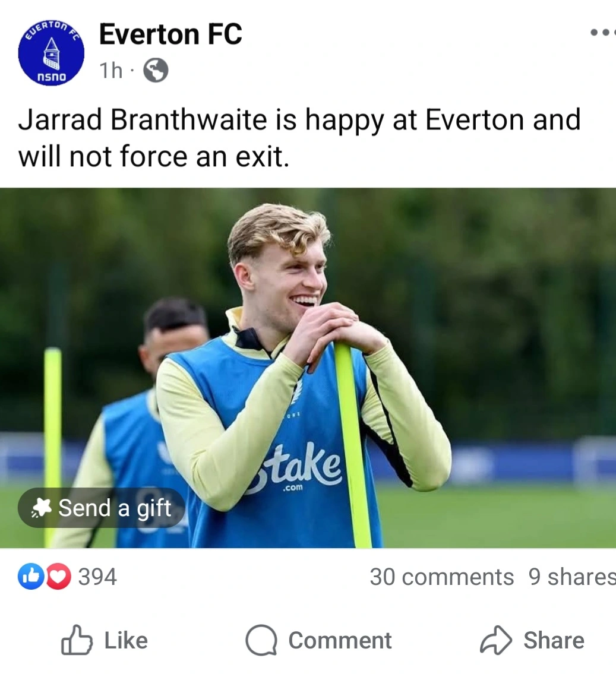View the 9 shares list
The width and height of the screenshot is (616, 674).
[572, 577]
